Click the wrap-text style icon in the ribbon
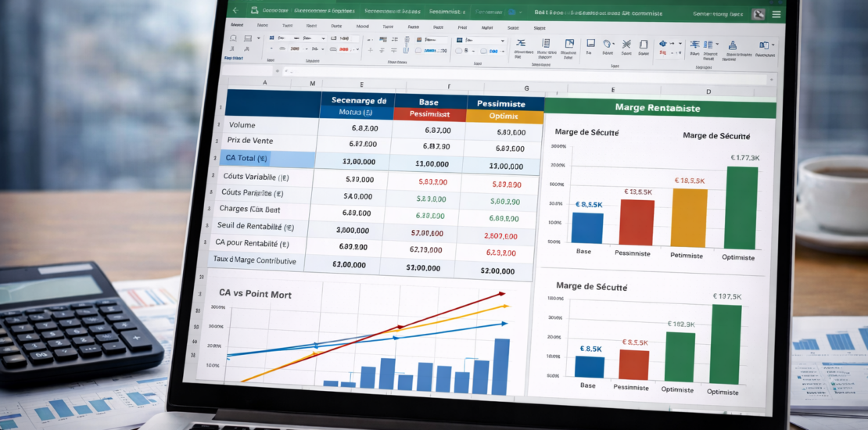Image resolution: width=868 pixels, height=430 pixels. pos(520,43)
